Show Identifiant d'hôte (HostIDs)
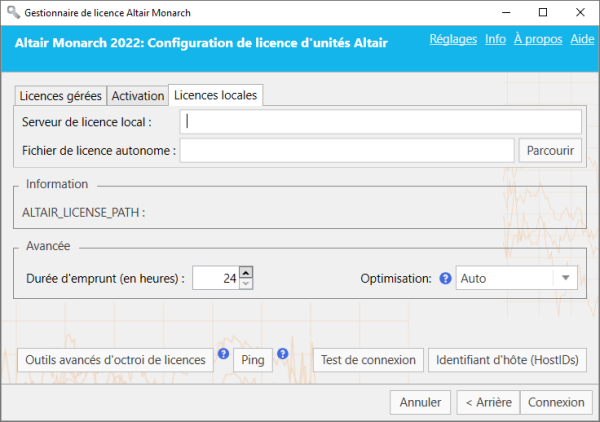The image size is (600, 422). [507, 360]
